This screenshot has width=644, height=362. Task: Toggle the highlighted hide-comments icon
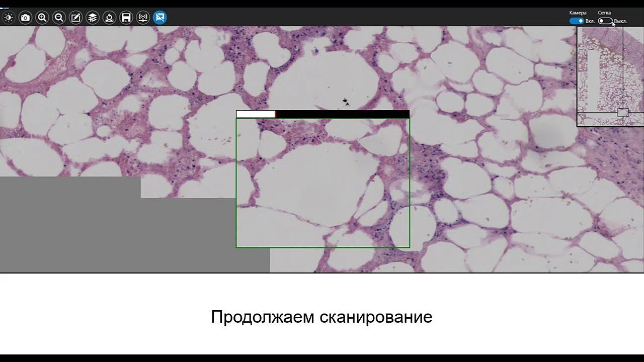click(160, 18)
